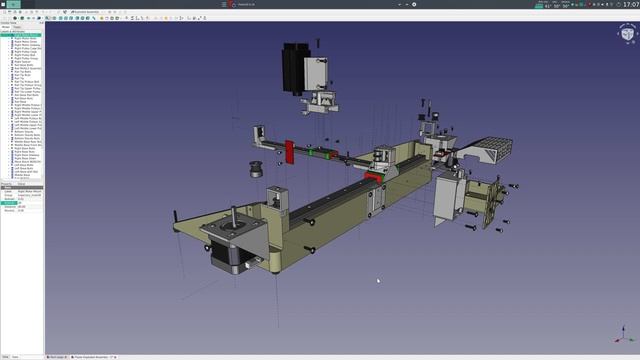Set the isometric view from the toolbar
The image size is (640, 360).
54,18
